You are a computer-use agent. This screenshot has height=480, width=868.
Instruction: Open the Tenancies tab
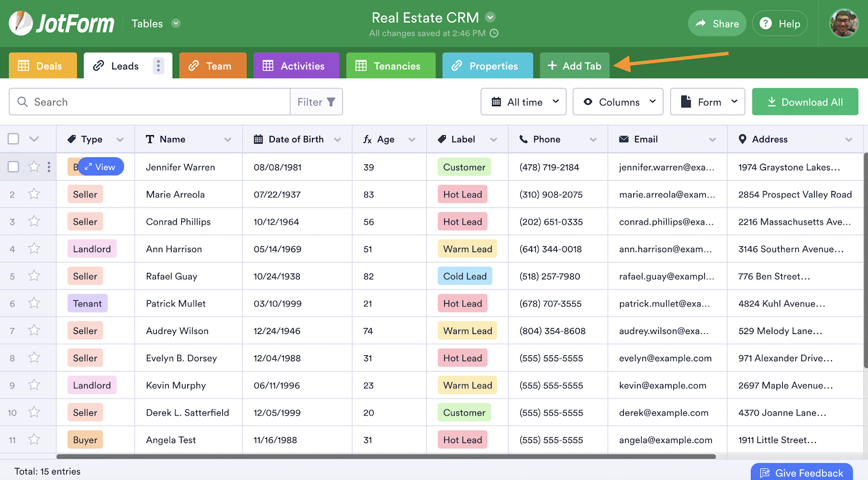391,66
